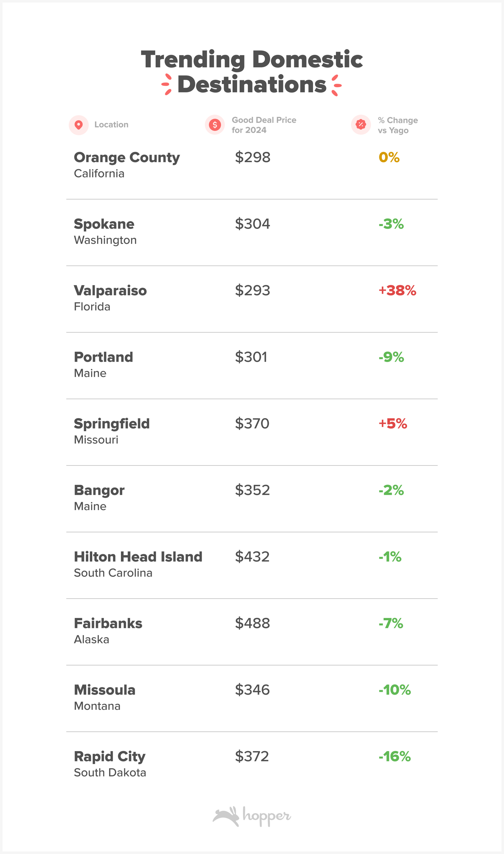Click the Trending Domestic Destinations title
Screen dimensions: 504x854
[x=252, y=72]
